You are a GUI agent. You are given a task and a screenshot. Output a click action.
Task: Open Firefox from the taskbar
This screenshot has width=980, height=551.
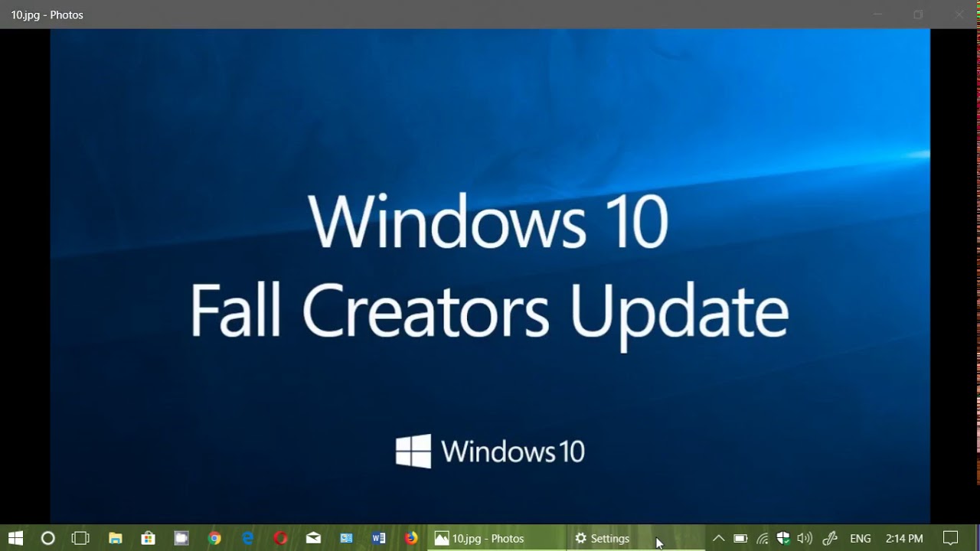click(411, 539)
